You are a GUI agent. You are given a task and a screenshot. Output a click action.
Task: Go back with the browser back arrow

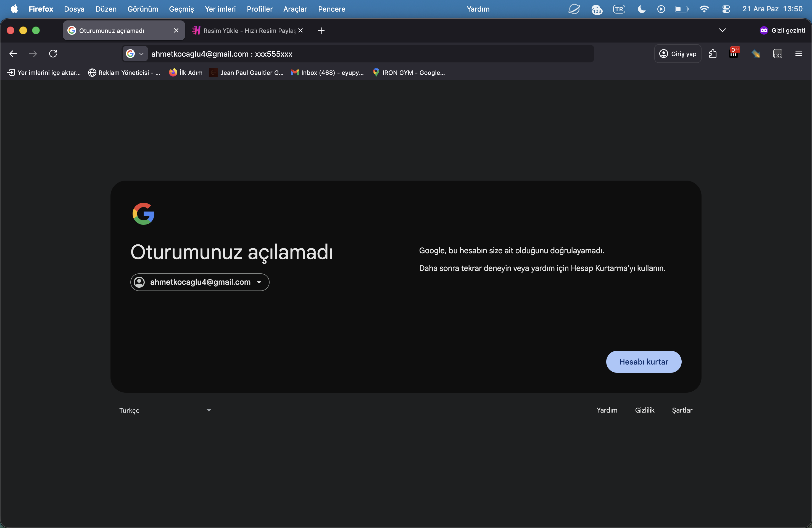point(13,54)
